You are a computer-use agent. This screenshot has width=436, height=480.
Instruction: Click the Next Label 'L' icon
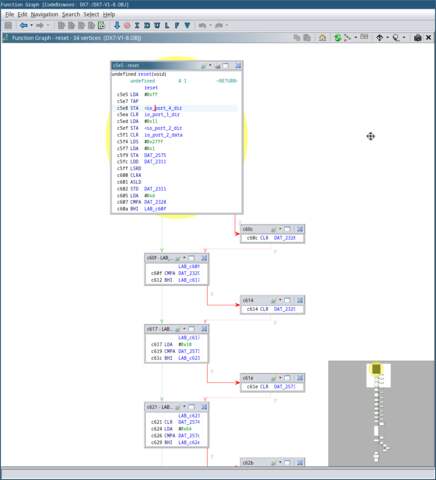(167, 25)
